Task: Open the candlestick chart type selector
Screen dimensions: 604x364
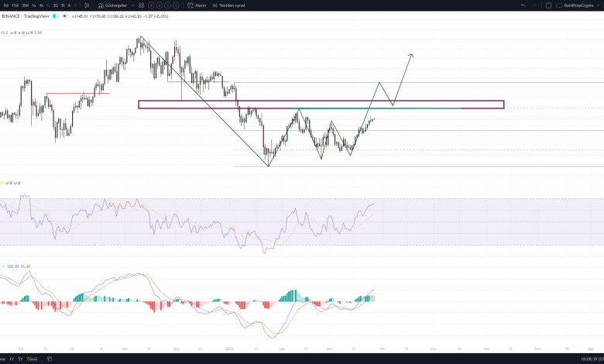Action: click(x=87, y=5)
